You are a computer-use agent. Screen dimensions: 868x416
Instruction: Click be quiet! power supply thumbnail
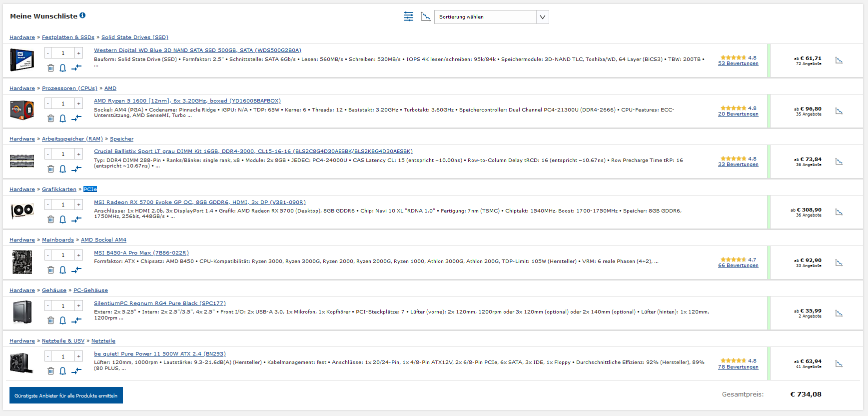point(22,363)
